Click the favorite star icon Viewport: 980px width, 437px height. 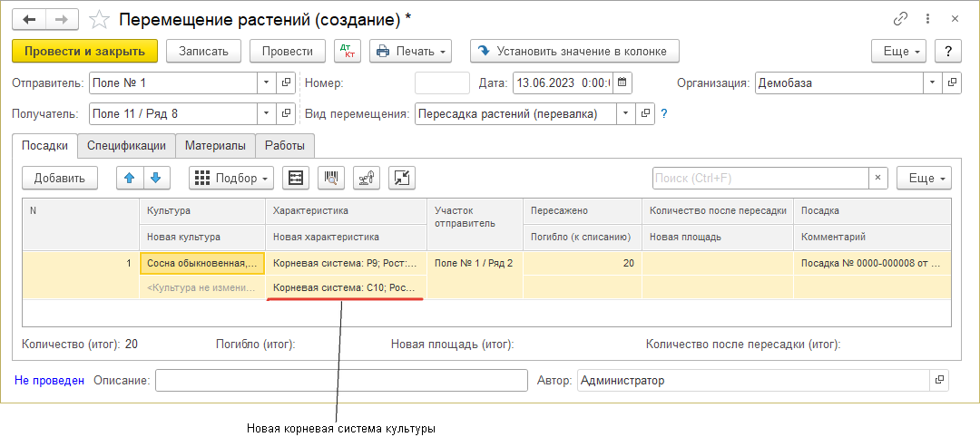101,19
